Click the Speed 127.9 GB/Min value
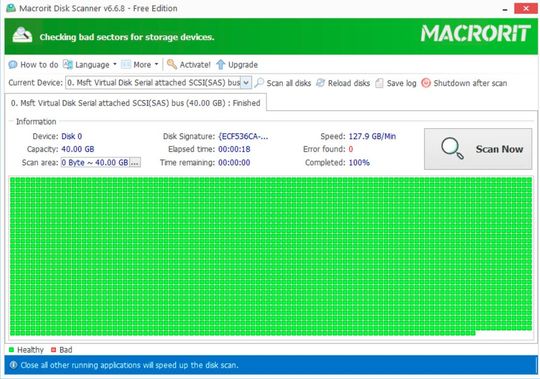 coord(372,136)
